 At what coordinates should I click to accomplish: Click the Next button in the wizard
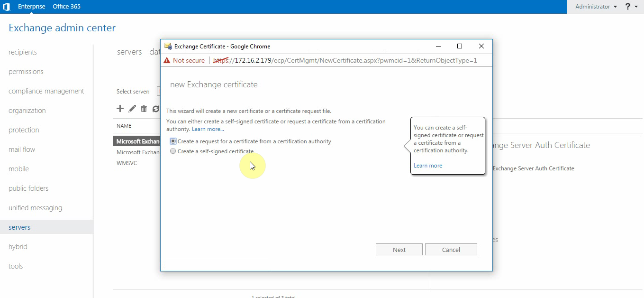[399, 250]
